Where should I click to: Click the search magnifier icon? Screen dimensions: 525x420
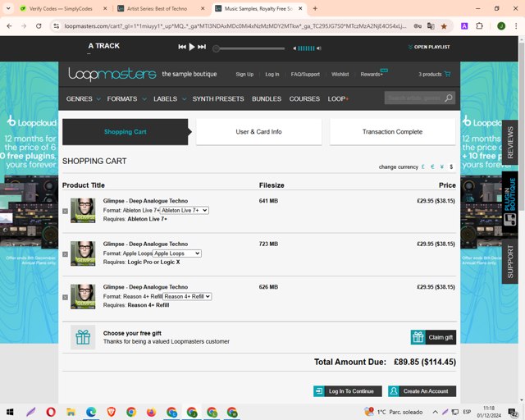[449, 98]
